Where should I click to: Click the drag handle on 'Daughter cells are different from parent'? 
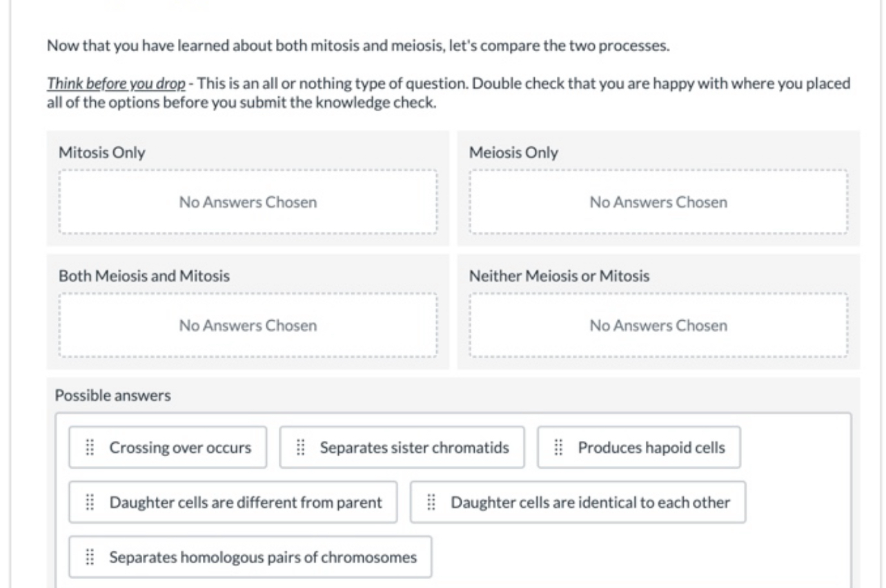(x=88, y=502)
